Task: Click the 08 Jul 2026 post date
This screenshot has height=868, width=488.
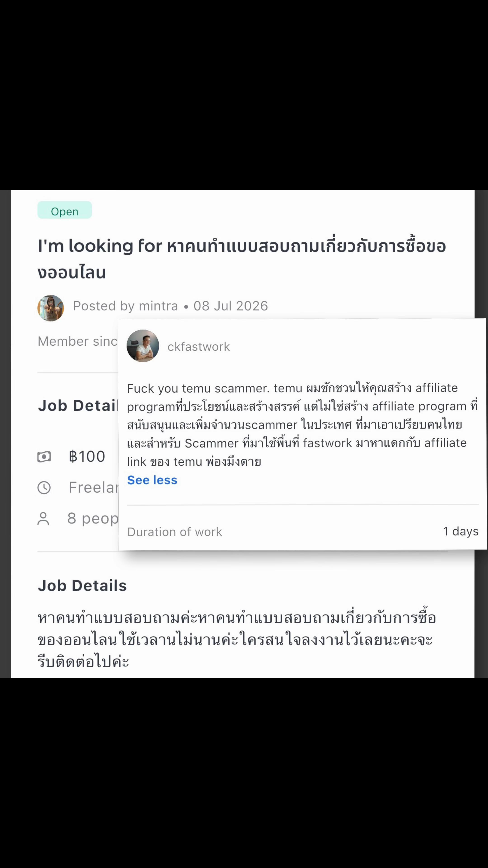Action: click(x=231, y=306)
